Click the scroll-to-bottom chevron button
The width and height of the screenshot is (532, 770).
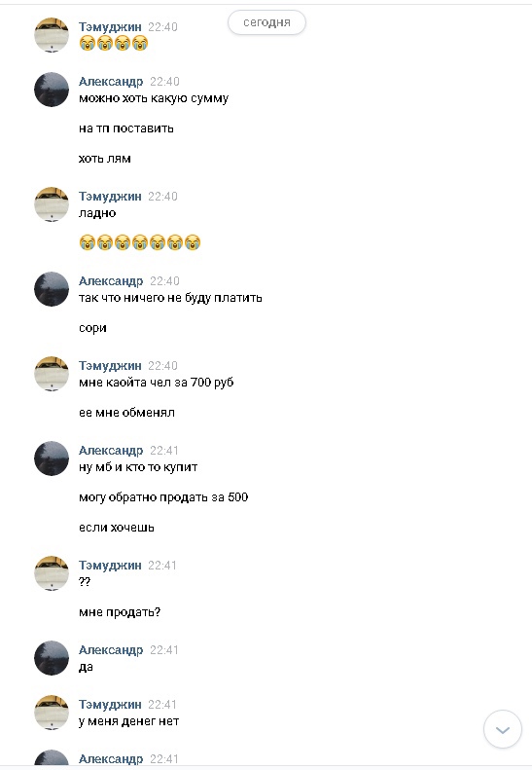tap(502, 729)
